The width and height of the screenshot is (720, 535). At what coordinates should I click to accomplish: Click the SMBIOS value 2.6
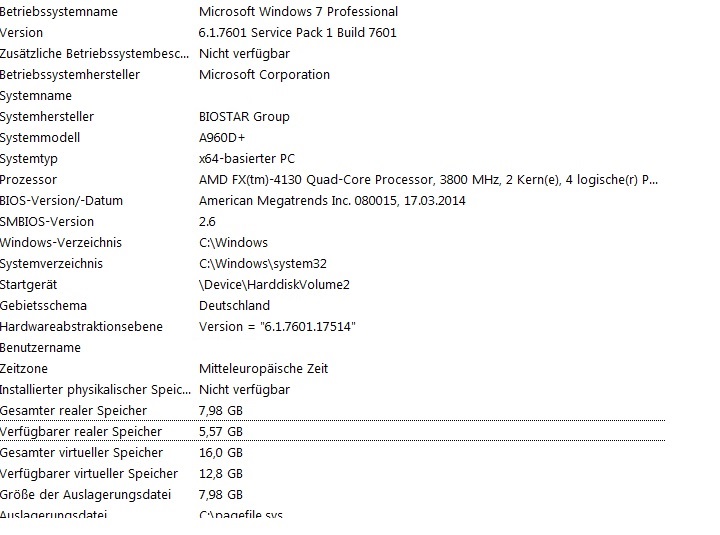click(x=207, y=222)
